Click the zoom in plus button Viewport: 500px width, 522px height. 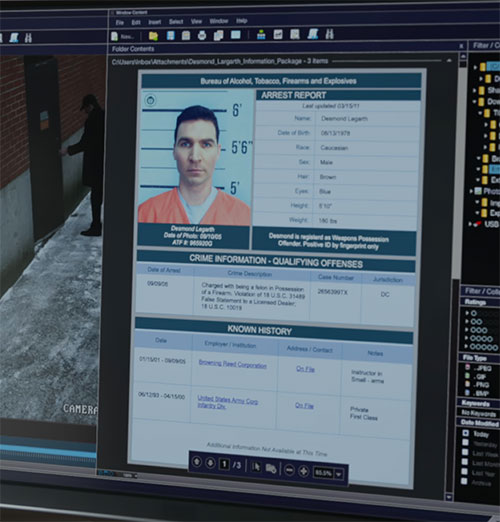tap(304, 471)
